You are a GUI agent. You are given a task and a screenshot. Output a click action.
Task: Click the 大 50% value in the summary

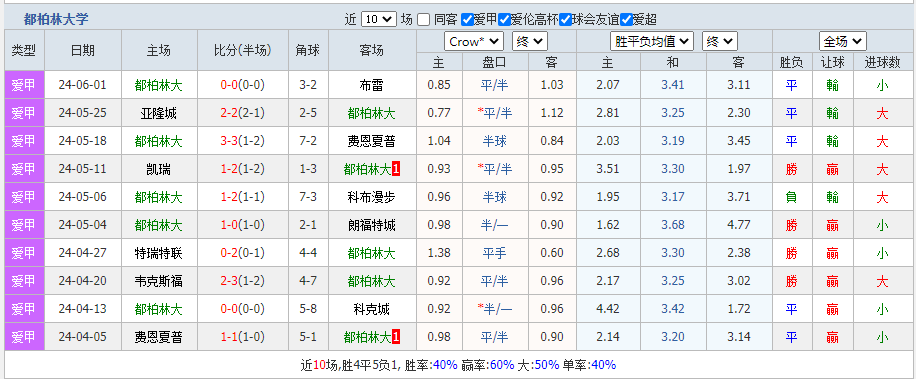coord(547,365)
